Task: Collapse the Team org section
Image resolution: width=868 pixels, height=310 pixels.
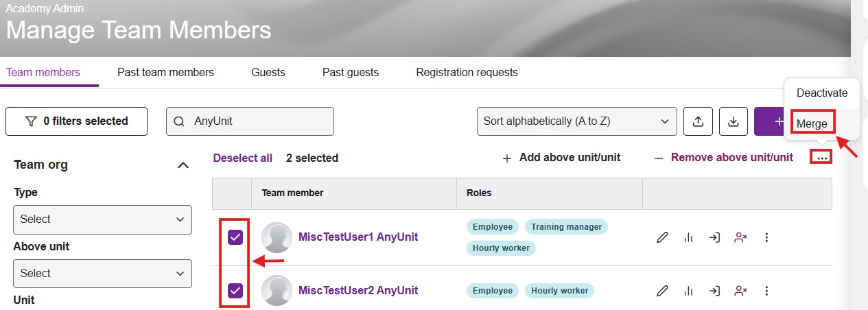Action: 183,165
